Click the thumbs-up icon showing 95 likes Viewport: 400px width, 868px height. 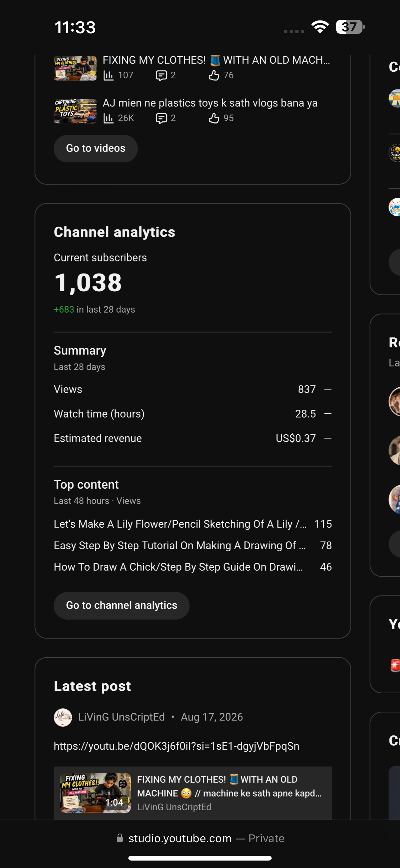tap(214, 118)
